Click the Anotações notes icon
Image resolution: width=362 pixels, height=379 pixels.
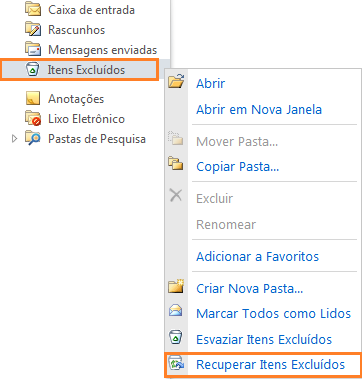33,99
